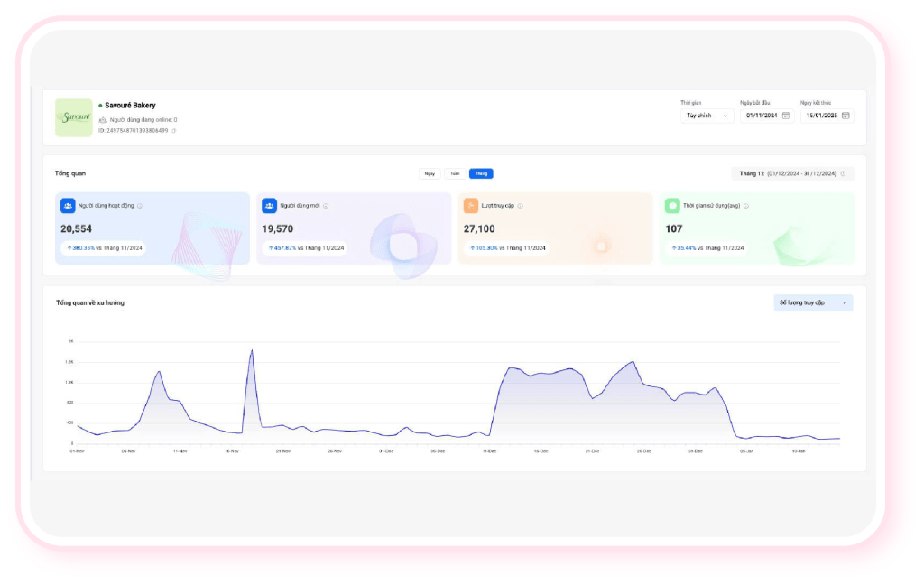The height and width of the screenshot is (585, 924).
Task: Open the Số lượng truy cập dropdown
Action: click(813, 302)
